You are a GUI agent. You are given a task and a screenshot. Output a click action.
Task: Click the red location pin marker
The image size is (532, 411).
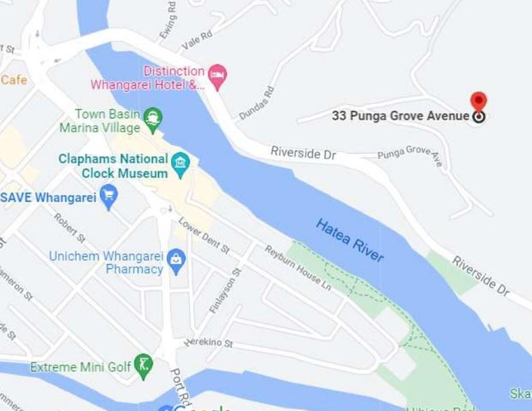[479, 101]
